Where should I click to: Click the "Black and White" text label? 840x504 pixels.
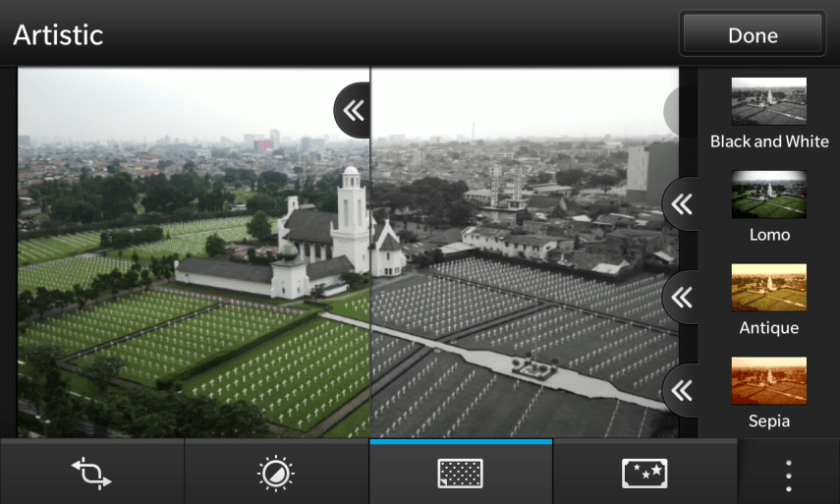(769, 141)
